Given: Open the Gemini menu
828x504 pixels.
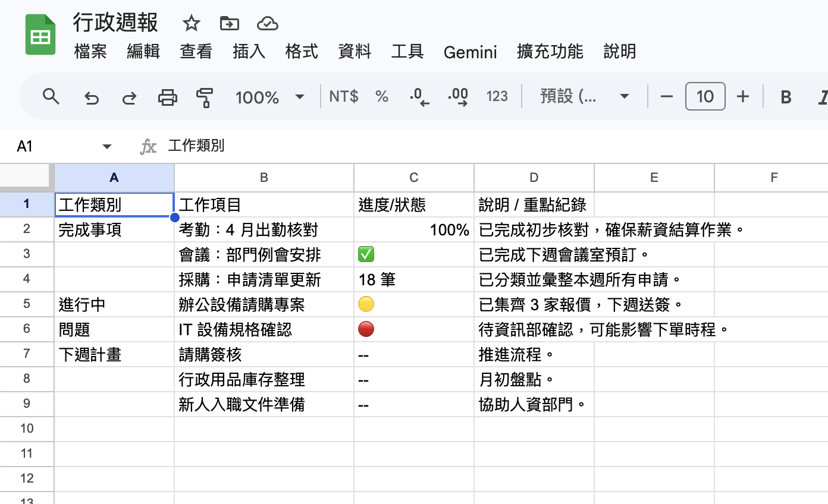Looking at the screenshot, I should [x=470, y=52].
